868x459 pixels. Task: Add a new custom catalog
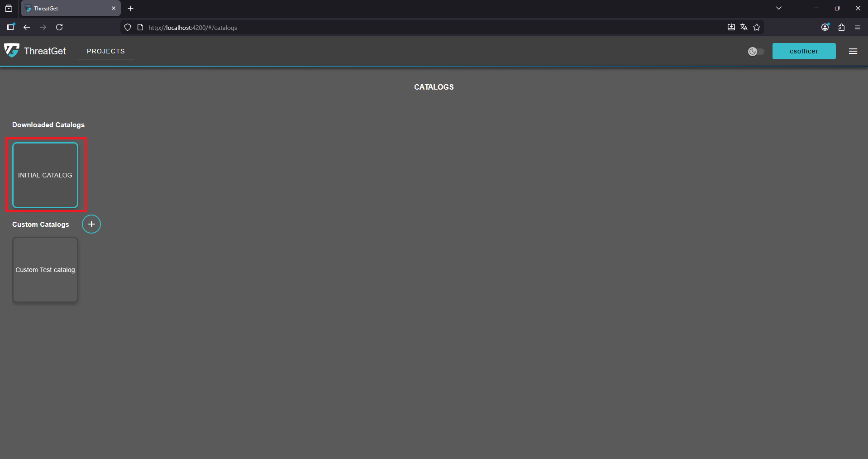point(91,224)
